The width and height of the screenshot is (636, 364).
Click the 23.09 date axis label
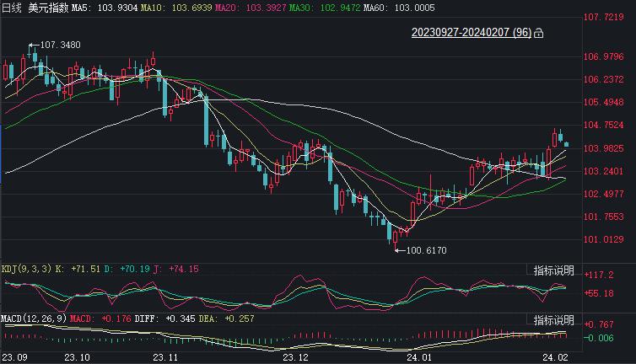pyautogui.click(x=14, y=357)
